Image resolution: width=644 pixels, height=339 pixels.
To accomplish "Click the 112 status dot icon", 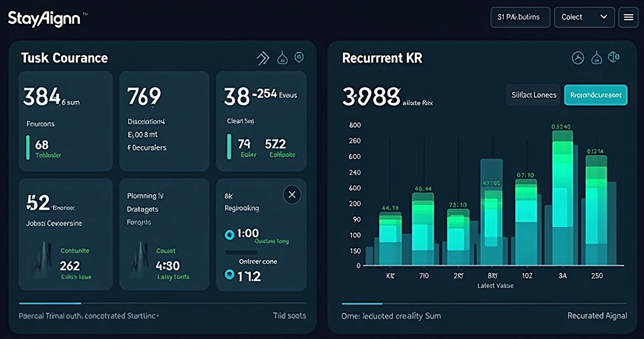I will coord(229,274).
